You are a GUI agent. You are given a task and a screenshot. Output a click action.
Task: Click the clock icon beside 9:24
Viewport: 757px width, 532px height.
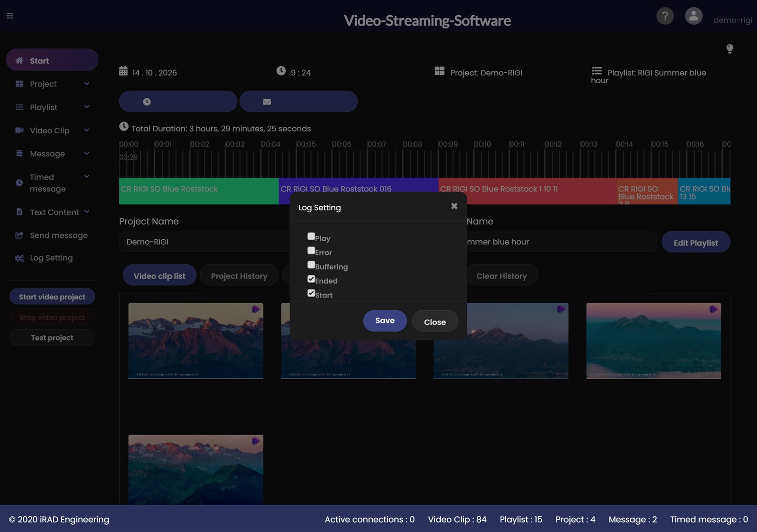pyautogui.click(x=281, y=71)
